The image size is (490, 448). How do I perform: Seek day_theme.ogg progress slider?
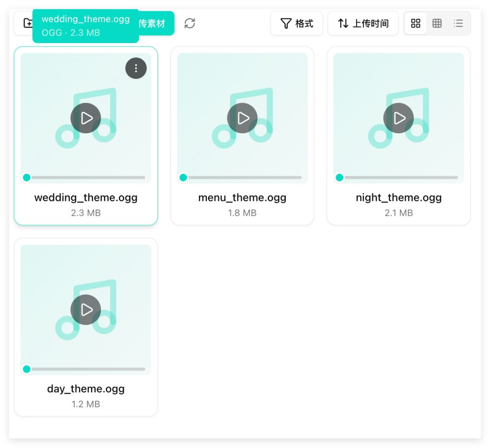[x=84, y=369]
